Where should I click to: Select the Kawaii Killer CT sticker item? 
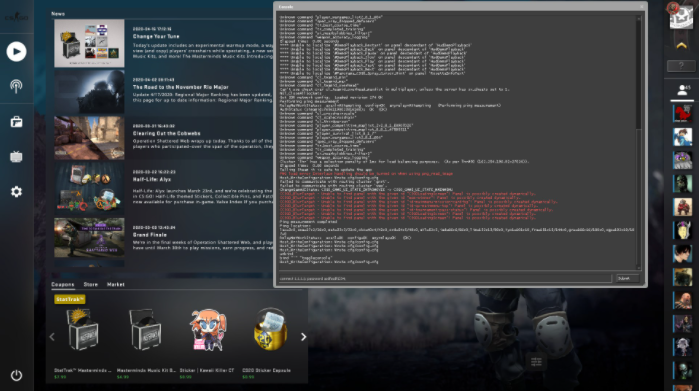tap(208, 330)
